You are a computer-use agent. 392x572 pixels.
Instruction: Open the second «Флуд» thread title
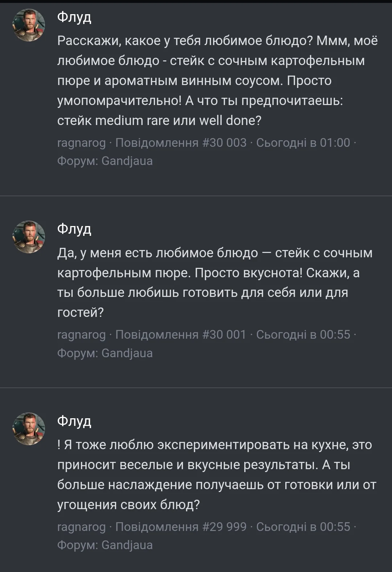click(75, 230)
